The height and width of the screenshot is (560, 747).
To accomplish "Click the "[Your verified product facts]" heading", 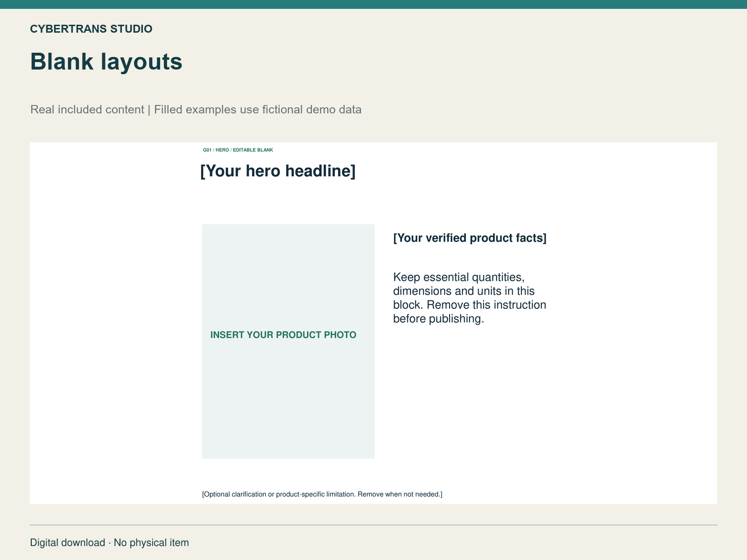I will point(470,238).
